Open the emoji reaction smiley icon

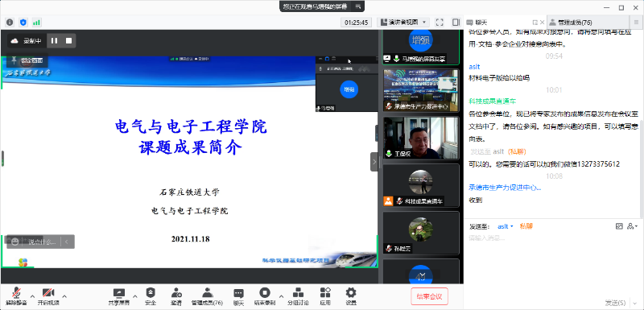[14, 242]
